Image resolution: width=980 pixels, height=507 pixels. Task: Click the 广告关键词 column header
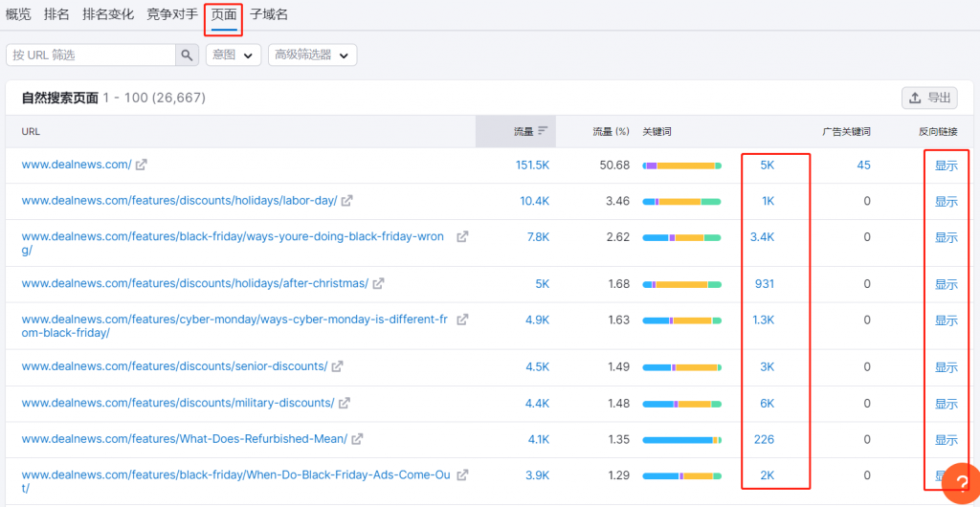point(846,132)
